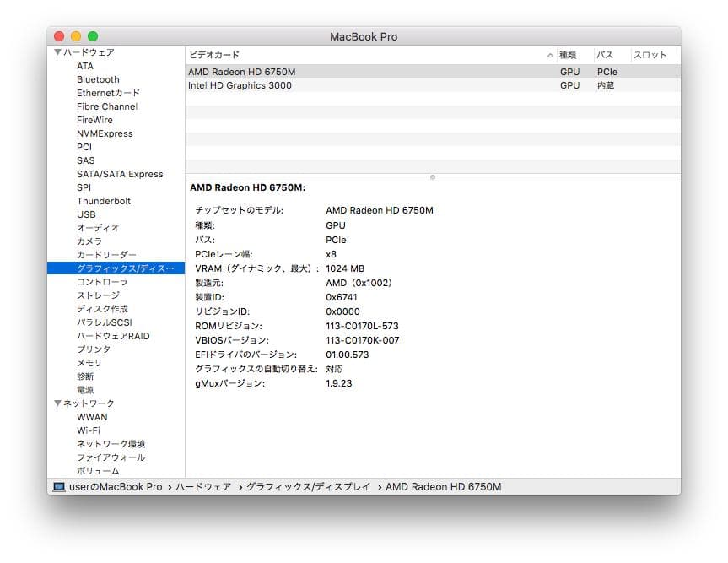The height and width of the screenshot is (563, 728).
Task: Click VBIOSバージョン value 113-C0170K-007
Action: point(363,340)
